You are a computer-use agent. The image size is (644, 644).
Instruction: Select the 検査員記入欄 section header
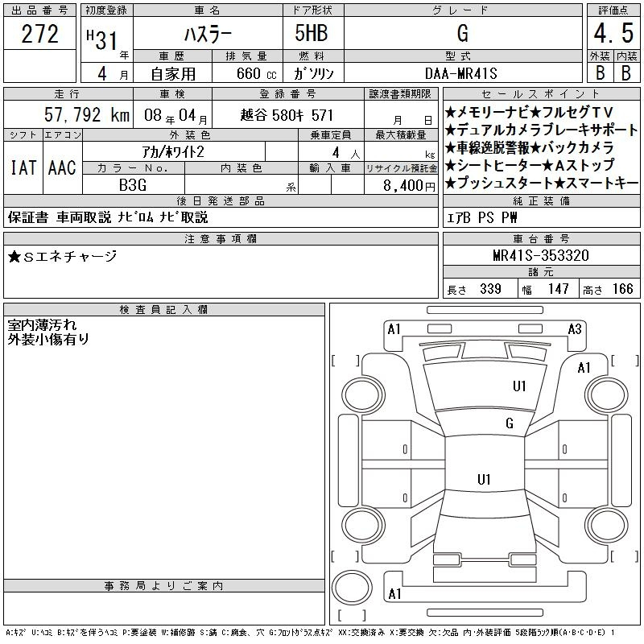tap(164, 310)
